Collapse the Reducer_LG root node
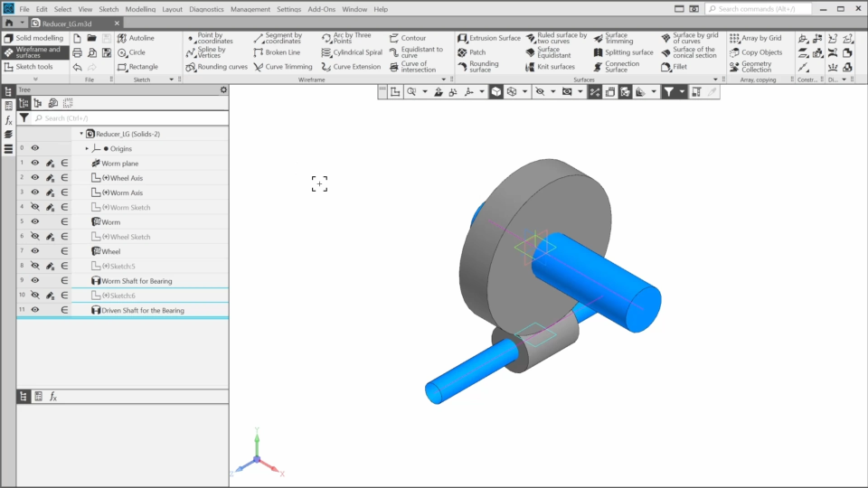 click(80, 134)
